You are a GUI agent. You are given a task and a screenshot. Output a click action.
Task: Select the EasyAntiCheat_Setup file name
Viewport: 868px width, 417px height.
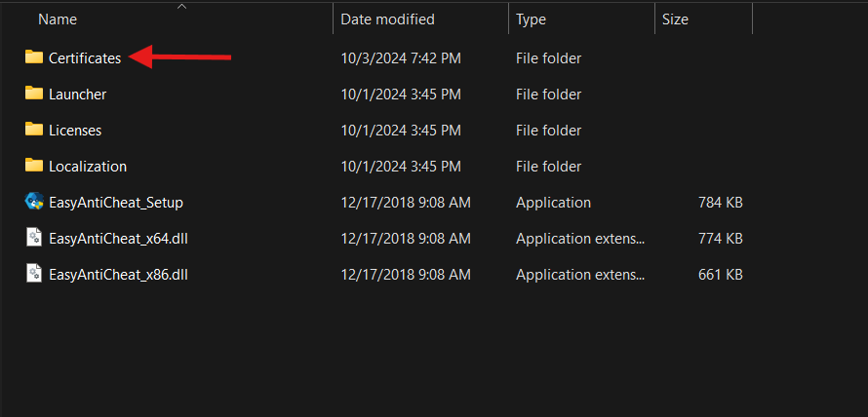pyautogui.click(x=116, y=203)
